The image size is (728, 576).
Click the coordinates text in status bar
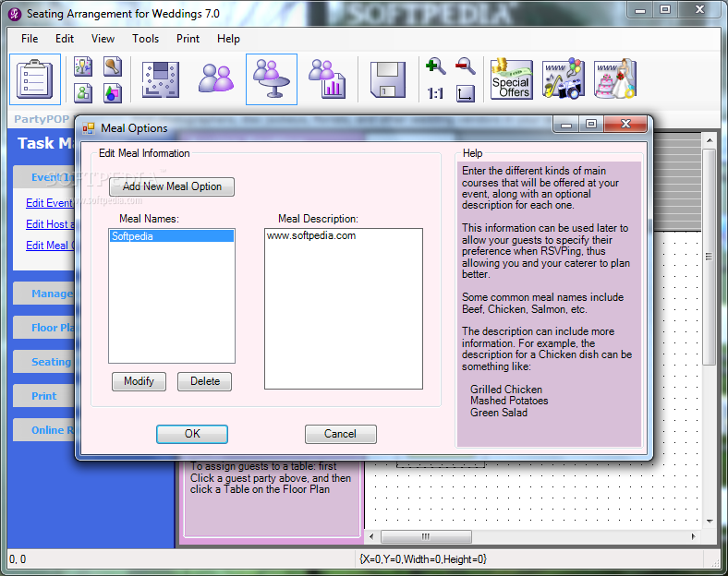coord(18,559)
